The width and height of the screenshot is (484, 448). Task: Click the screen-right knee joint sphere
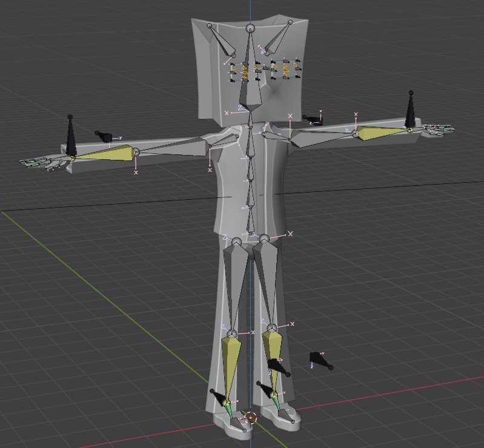point(271,328)
